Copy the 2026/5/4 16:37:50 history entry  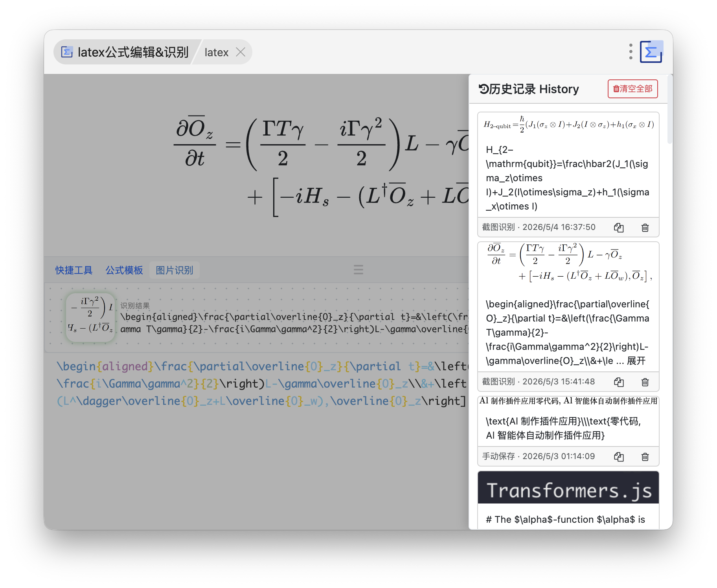point(619,228)
